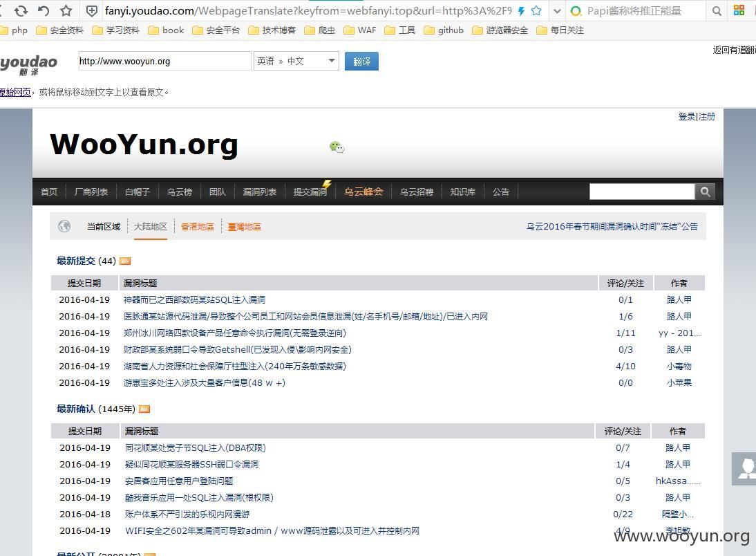The width and height of the screenshot is (756, 556).
Task: Open the 学习资料 bookmarks folder
Action: pos(115,30)
